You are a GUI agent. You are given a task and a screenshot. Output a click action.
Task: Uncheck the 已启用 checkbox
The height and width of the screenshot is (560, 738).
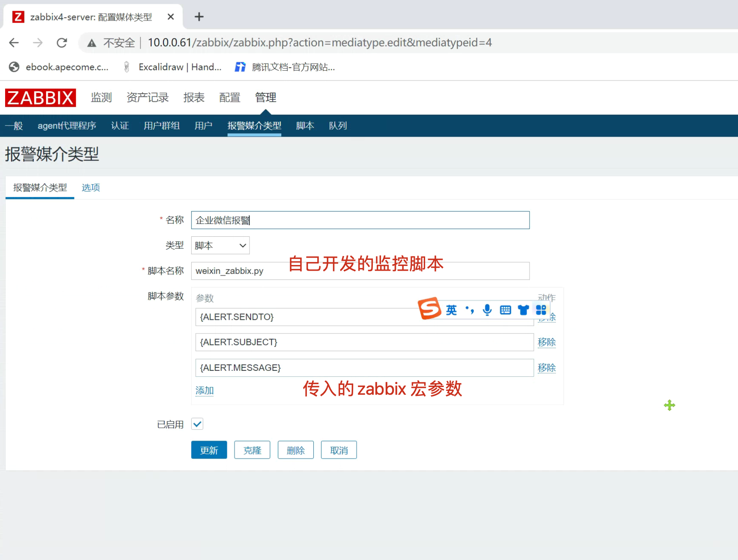(197, 424)
